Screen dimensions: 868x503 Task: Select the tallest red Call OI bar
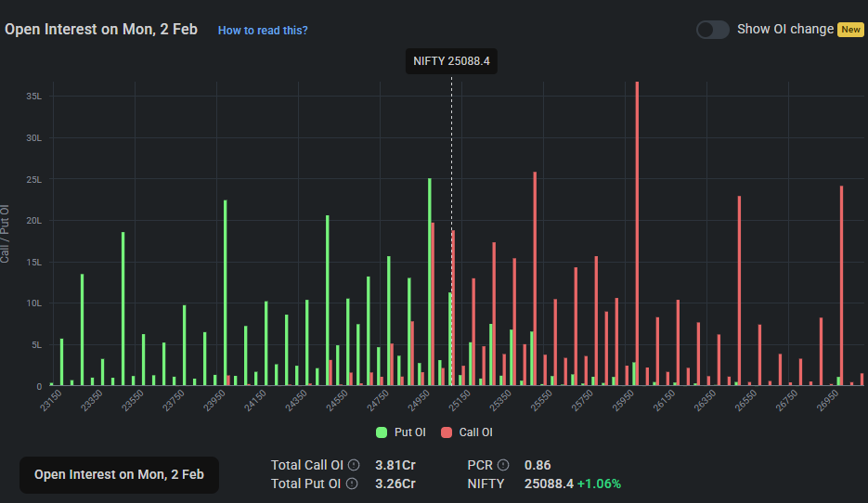coord(637,232)
